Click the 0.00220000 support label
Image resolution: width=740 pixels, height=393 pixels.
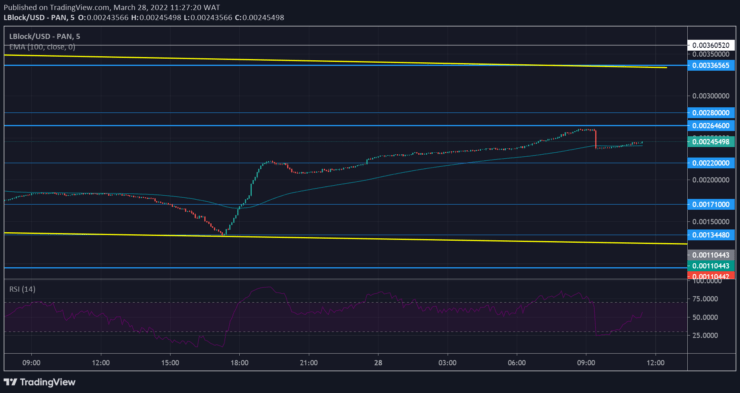click(x=711, y=163)
